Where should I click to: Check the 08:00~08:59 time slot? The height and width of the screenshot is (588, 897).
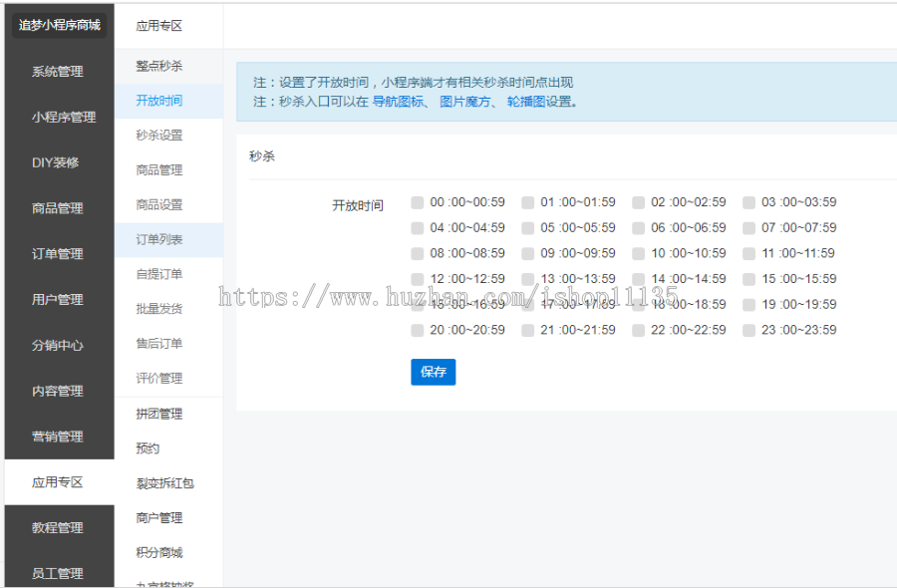[x=418, y=252]
